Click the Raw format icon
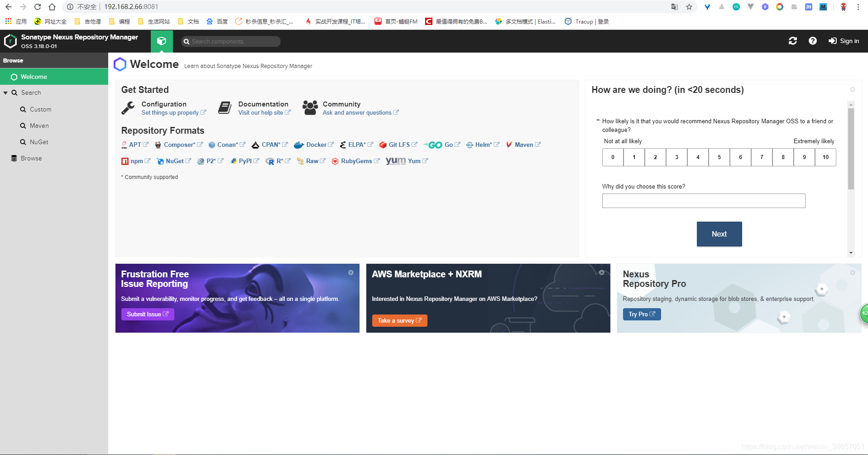This screenshot has height=455, width=868. [300, 161]
